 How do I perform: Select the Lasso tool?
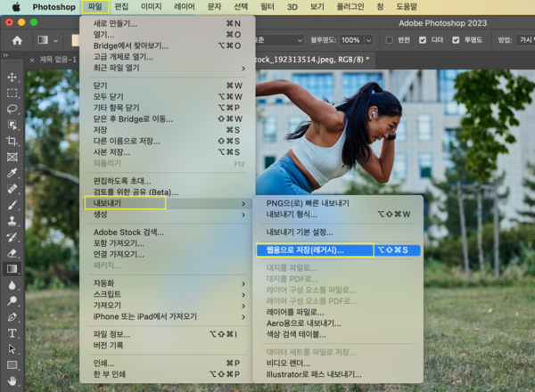[12, 109]
